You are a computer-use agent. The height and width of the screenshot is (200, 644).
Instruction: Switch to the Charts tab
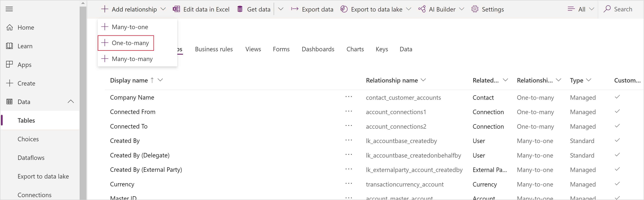coord(354,49)
